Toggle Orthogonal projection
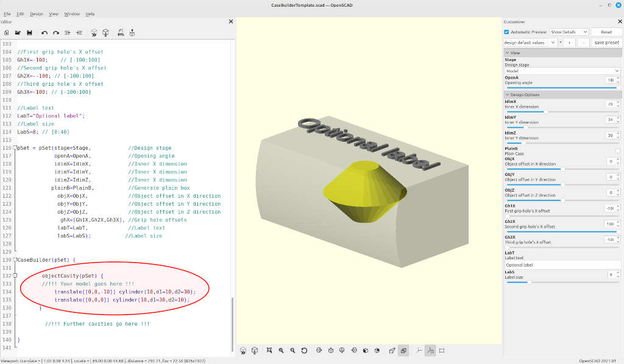 [x=403, y=351]
